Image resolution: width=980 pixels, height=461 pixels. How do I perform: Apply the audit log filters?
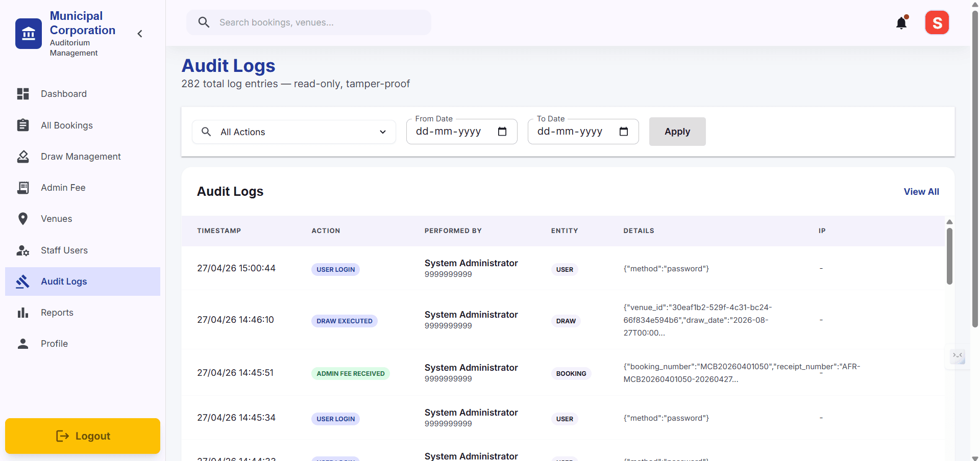pos(677,132)
